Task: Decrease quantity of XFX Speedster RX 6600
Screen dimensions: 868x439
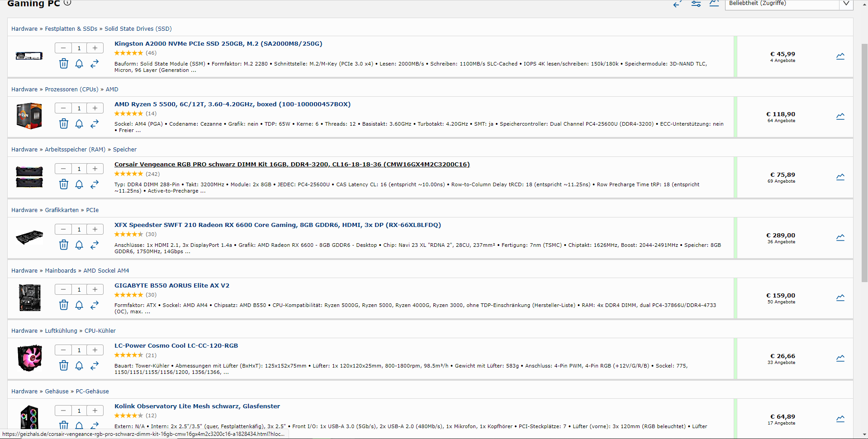Action: [x=63, y=229]
